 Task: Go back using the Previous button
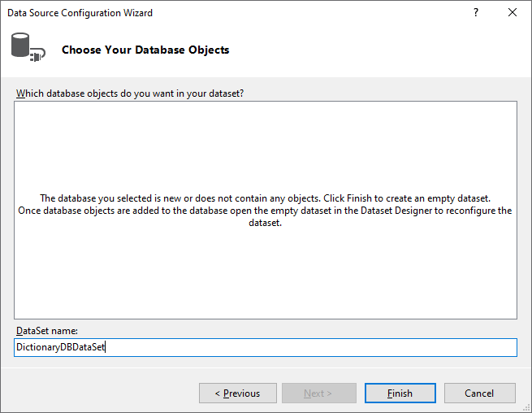pyautogui.click(x=236, y=393)
